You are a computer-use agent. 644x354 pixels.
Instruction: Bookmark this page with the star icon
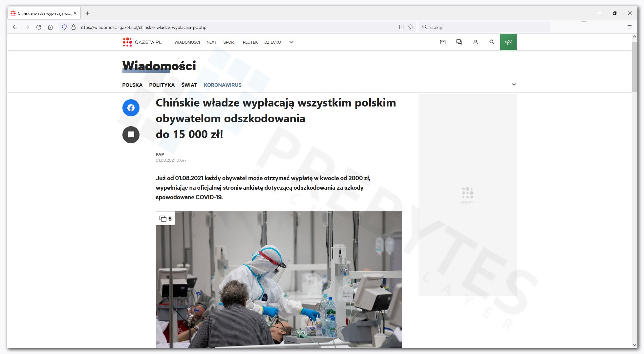(411, 27)
